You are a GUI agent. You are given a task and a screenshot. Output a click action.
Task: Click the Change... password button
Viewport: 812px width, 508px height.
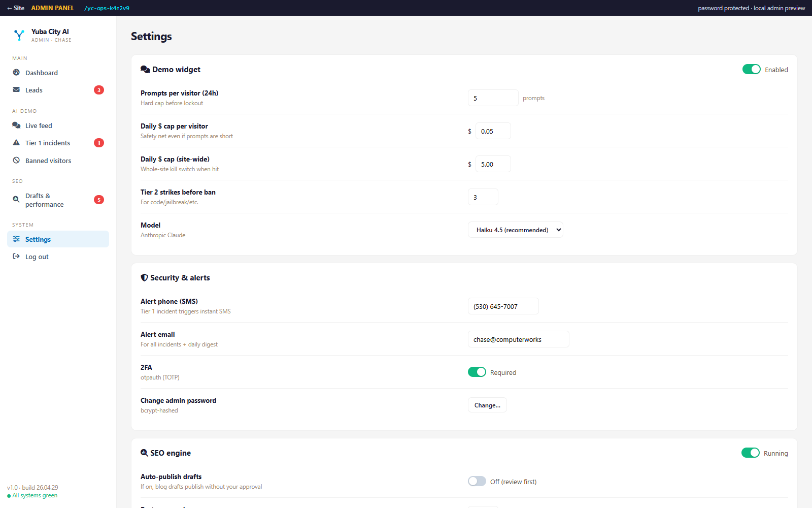pos(487,405)
